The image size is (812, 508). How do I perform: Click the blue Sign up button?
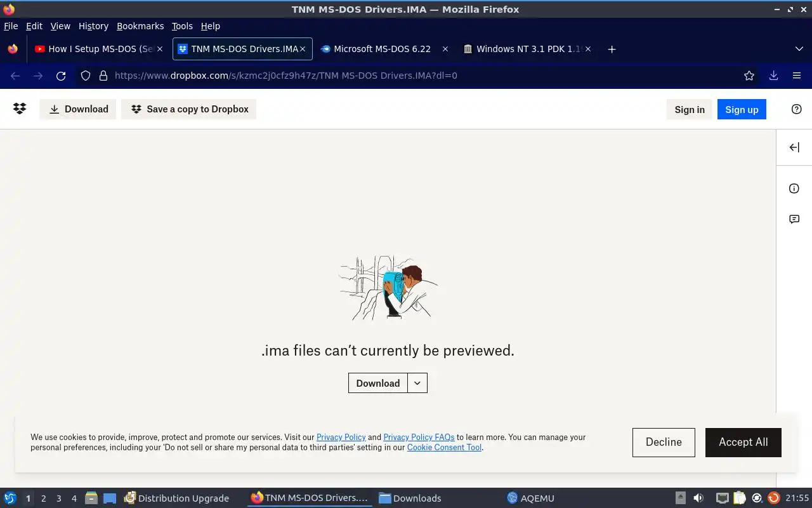(x=742, y=109)
